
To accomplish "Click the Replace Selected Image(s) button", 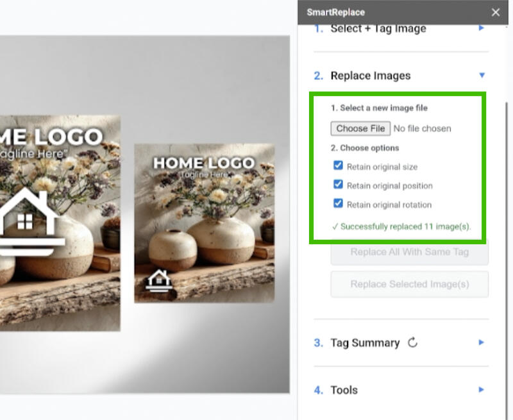I will tap(409, 284).
